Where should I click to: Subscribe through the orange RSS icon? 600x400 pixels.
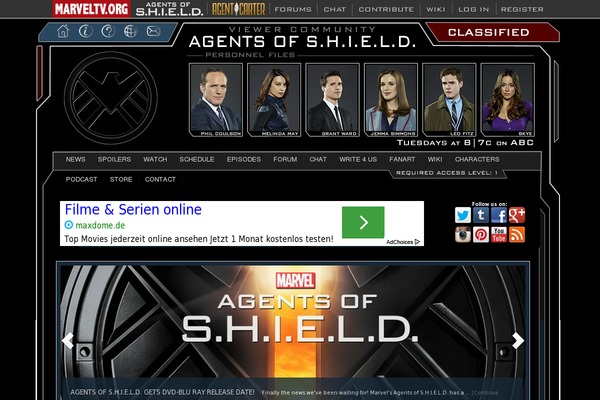(x=517, y=235)
